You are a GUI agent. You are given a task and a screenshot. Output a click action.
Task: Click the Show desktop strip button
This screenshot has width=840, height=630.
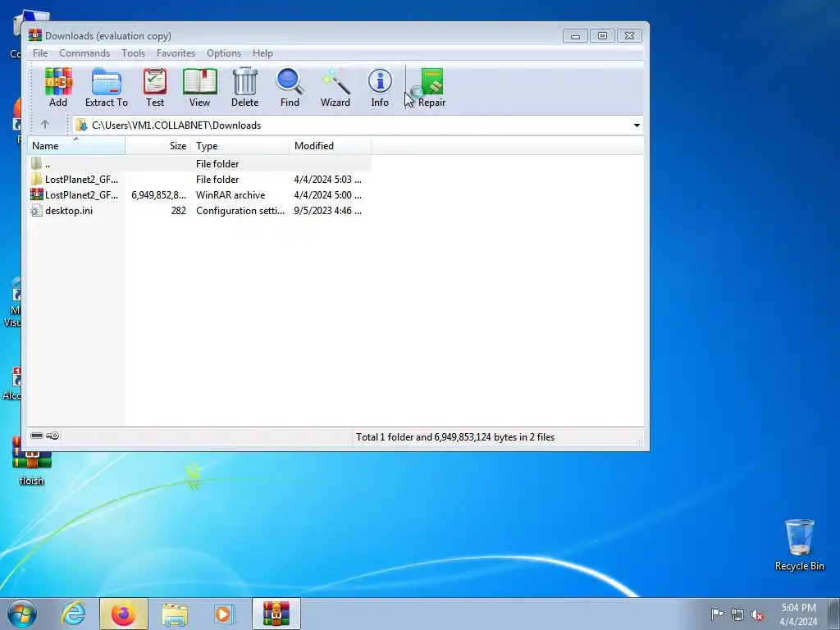pos(834,614)
